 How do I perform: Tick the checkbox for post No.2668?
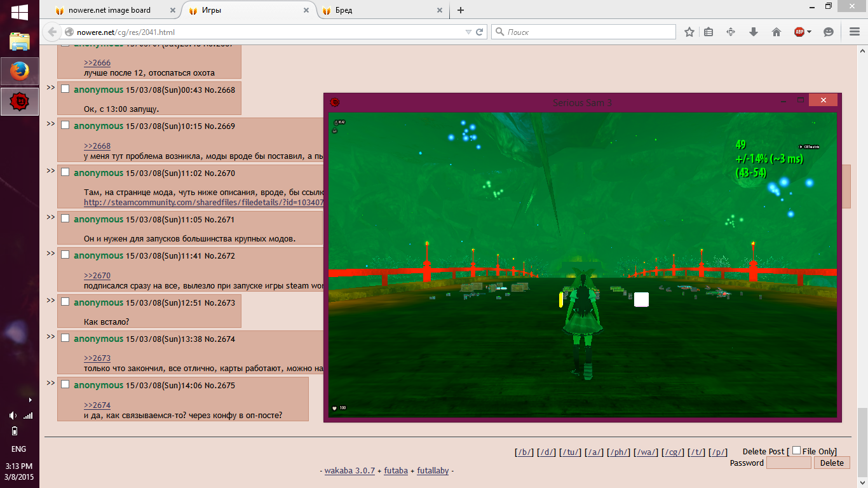click(65, 89)
